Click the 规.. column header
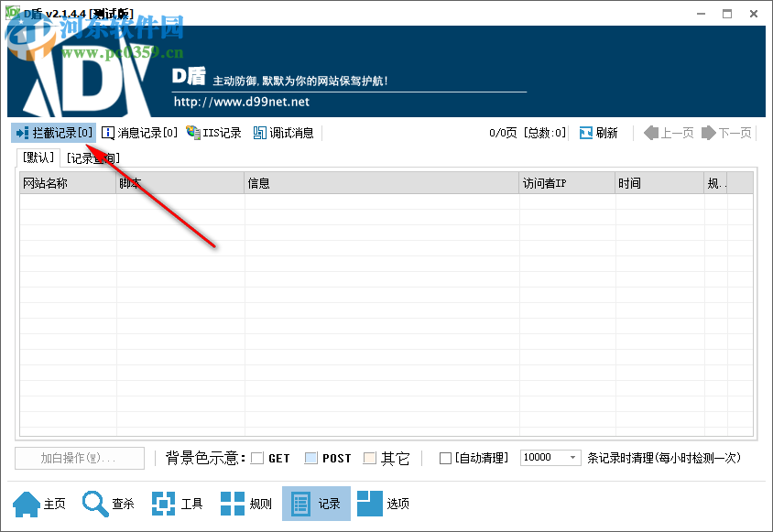 716,183
